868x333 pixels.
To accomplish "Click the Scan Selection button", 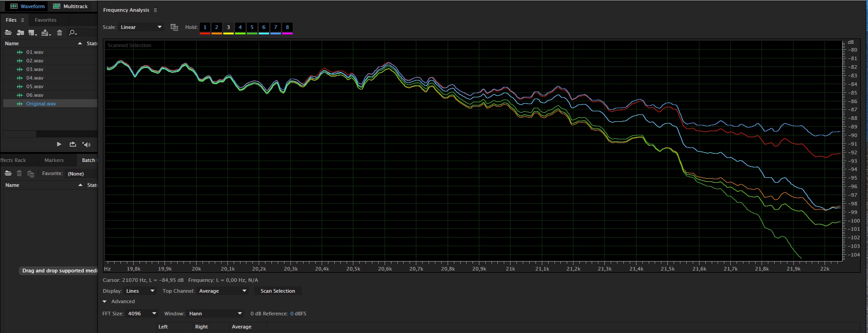I will coord(277,291).
